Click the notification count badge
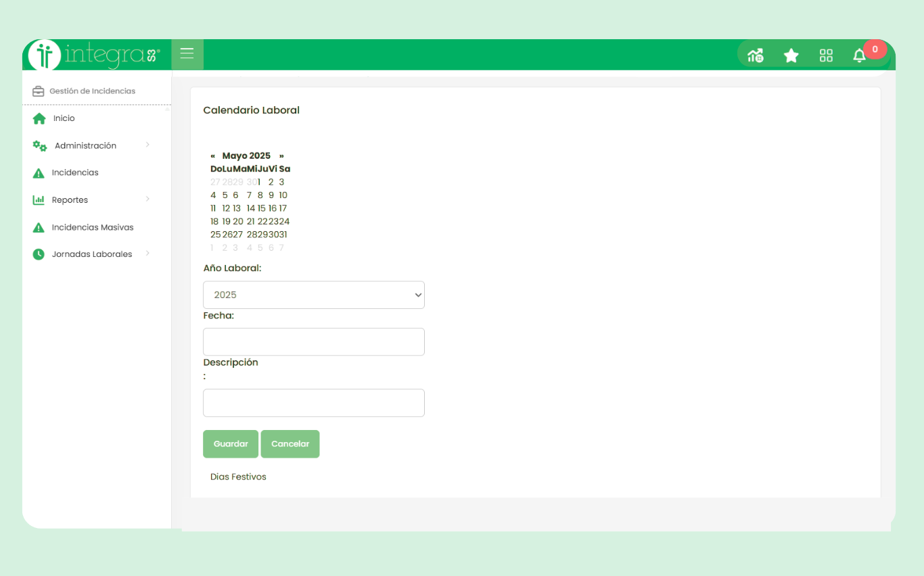 pyautogui.click(x=875, y=49)
